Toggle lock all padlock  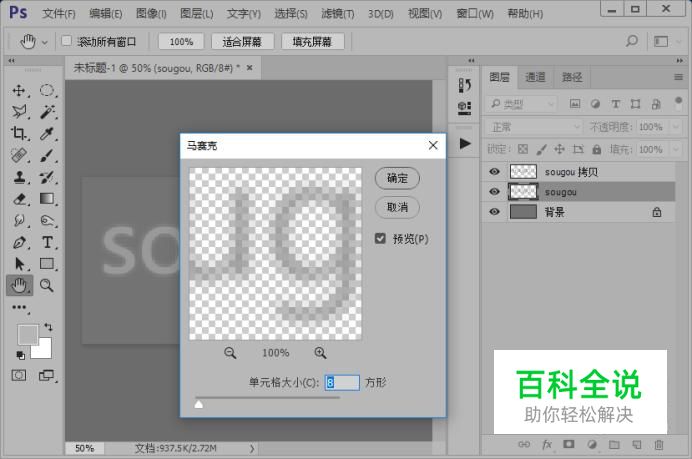[x=597, y=149]
